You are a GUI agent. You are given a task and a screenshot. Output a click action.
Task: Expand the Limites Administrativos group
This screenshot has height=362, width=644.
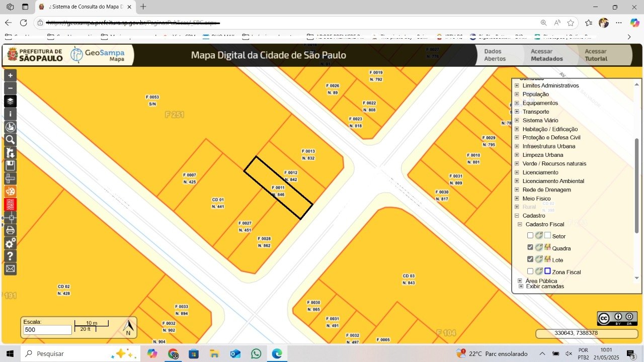tap(517, 85)
